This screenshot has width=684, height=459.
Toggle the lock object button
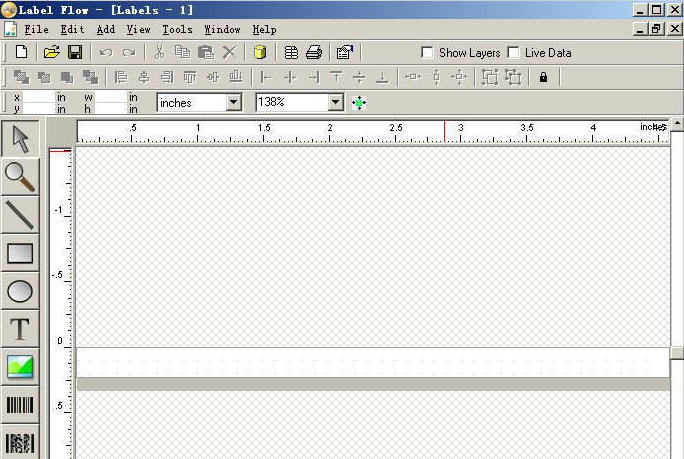[543, 77]
